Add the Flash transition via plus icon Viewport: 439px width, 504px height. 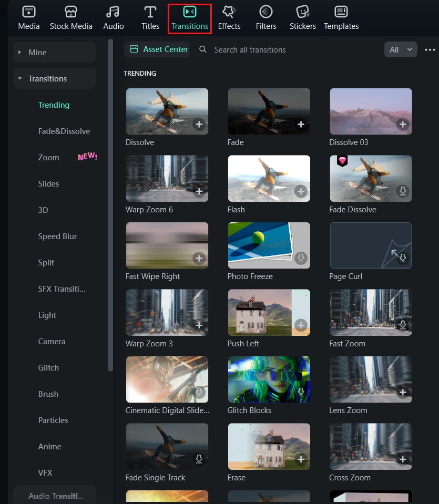pos(301,192)
